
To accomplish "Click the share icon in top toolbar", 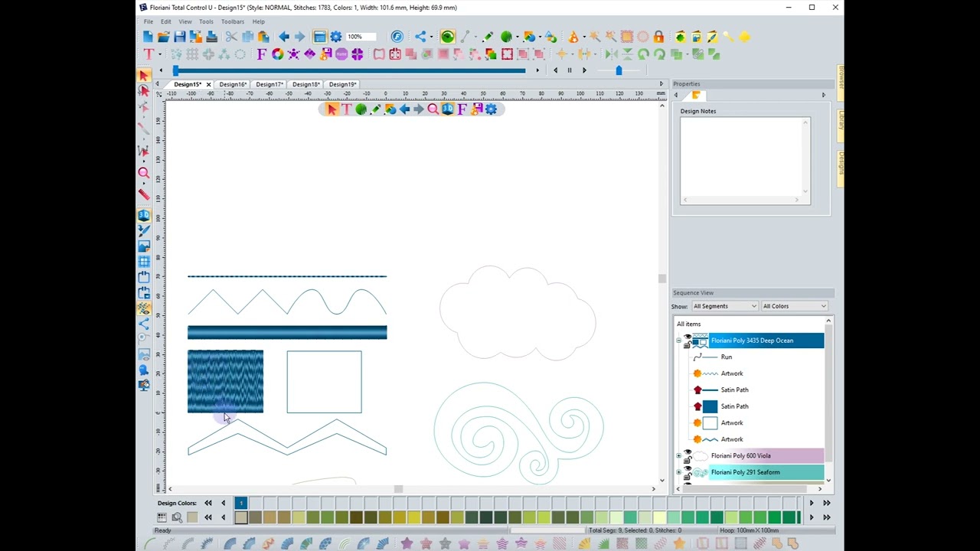I will (x=420, y=37).
